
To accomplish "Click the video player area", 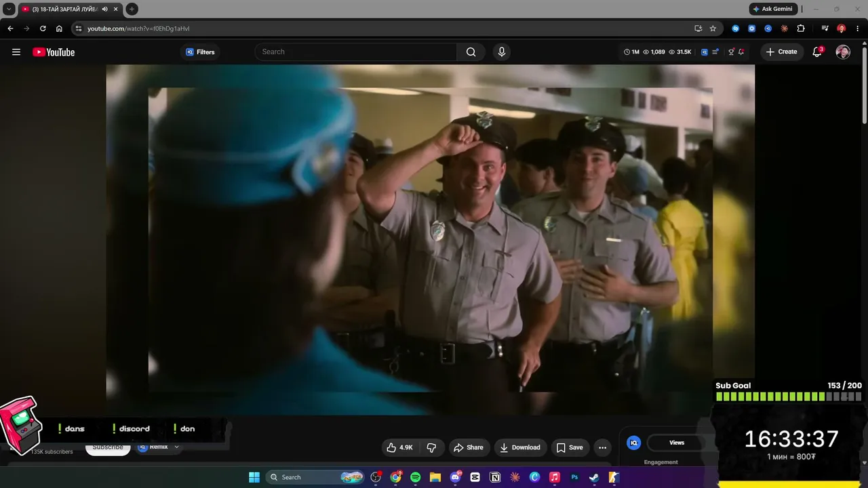I will click(431, 240).
